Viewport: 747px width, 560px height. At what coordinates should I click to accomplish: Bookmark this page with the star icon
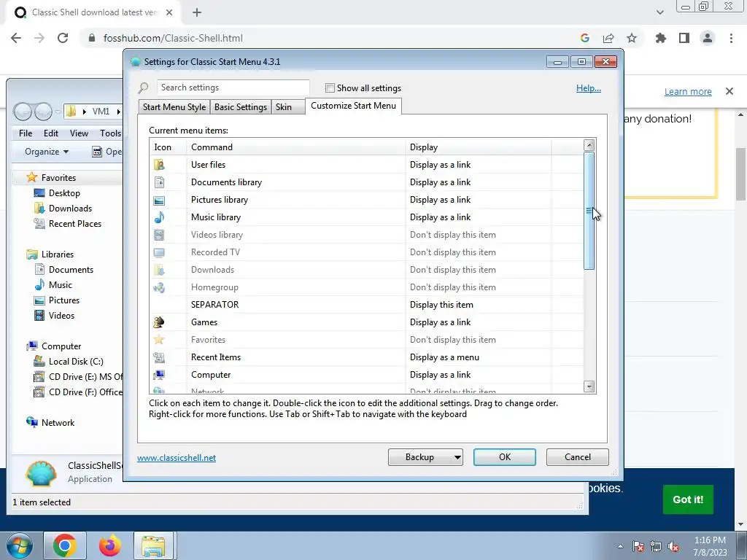(x=632, y=38)
